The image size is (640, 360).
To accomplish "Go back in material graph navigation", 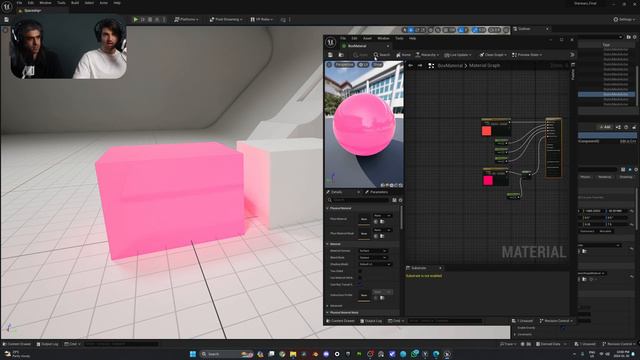I will (x=411, y=66).
